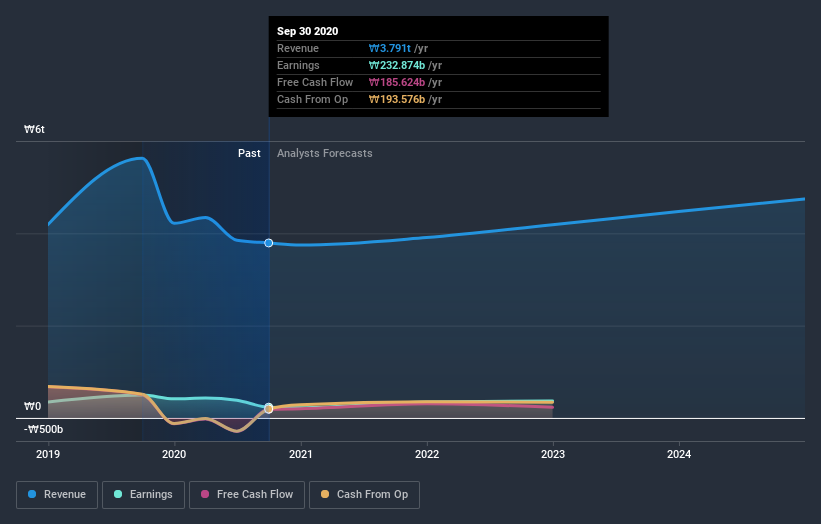The width and height of the screenshot is (821, 524).
Task: Click the ₩3.791t revenue value in tooltip
Action: 390,48
